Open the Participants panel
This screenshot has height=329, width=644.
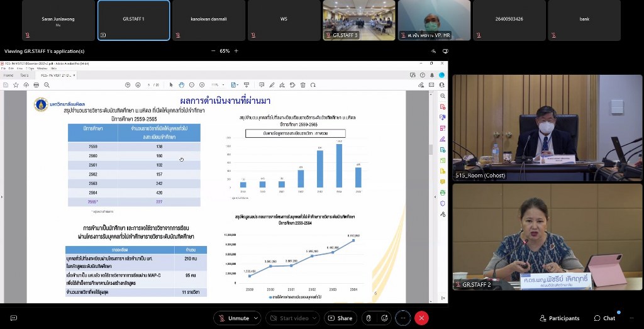click(560, 318)
